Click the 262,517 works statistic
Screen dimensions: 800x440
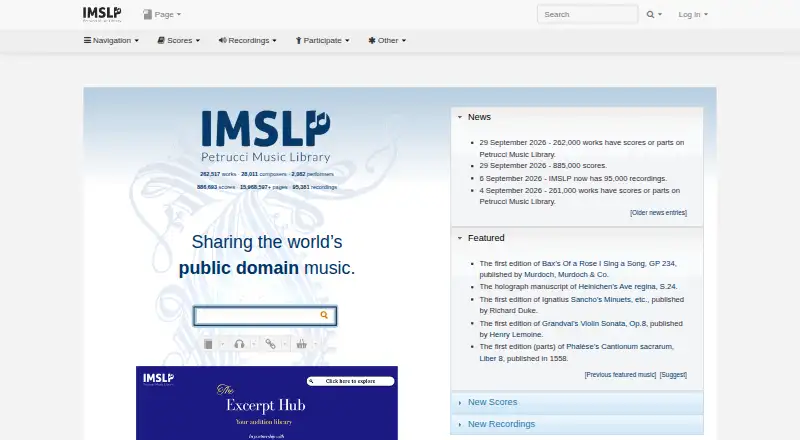point(218,174)
